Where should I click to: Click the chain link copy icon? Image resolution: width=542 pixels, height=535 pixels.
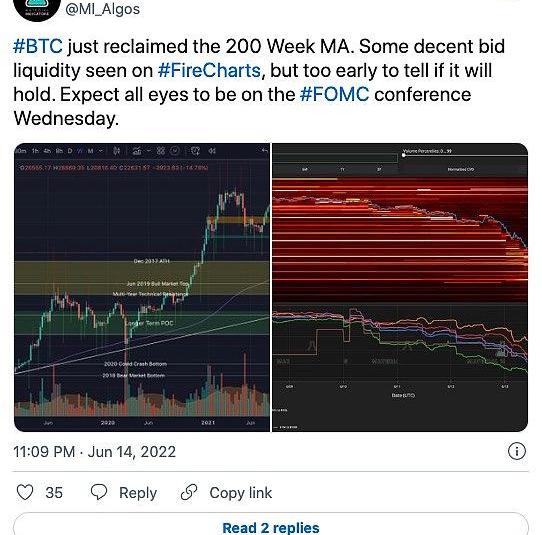[x=189, y=492]
